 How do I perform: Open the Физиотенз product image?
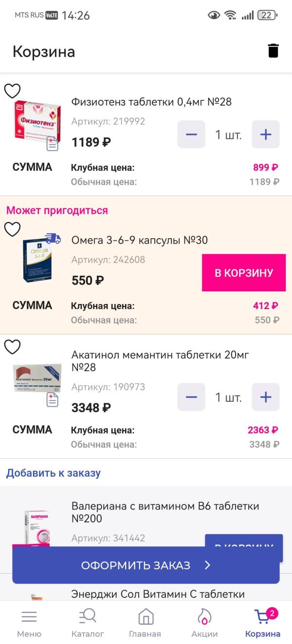click(36, 122)
